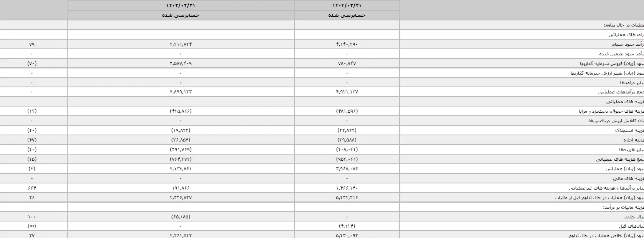Click the ۴,۱۳۴,۸۶۱ operating profit value
Screen dimensions: 644x238
click(x=181, y=169)
